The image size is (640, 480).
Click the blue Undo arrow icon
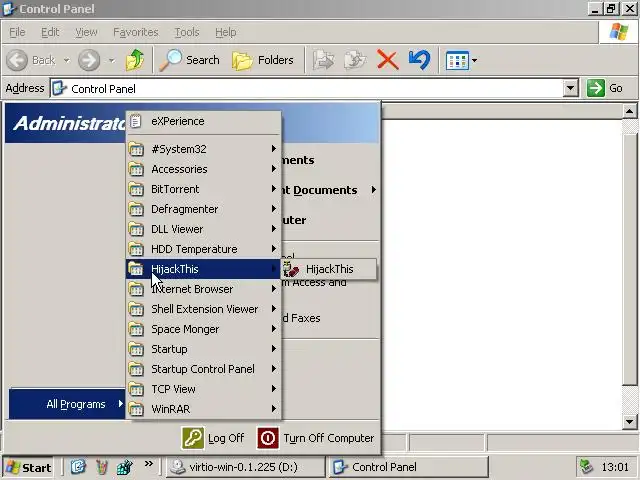(x=419, y=60)
